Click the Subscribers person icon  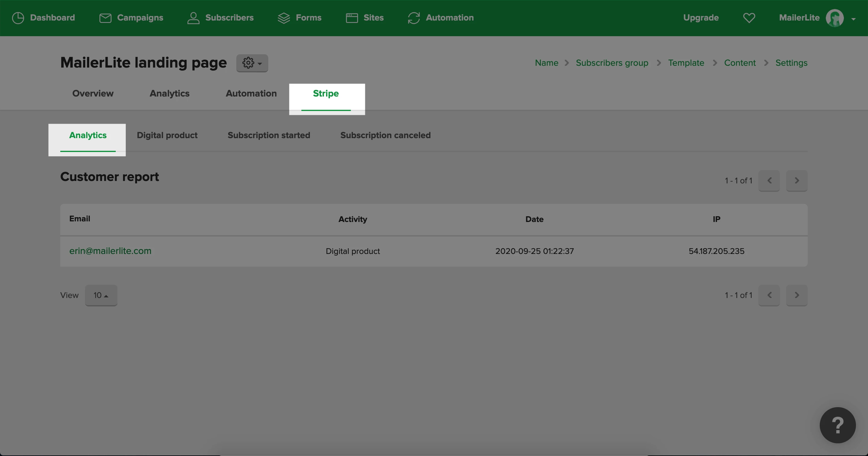(193, 18)
